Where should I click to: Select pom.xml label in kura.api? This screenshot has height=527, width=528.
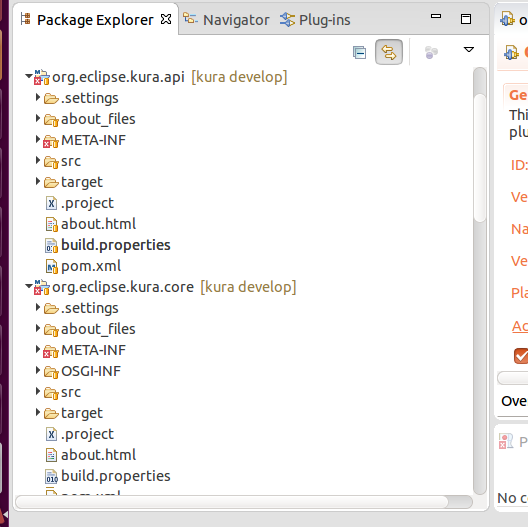(x=91, y=266)
